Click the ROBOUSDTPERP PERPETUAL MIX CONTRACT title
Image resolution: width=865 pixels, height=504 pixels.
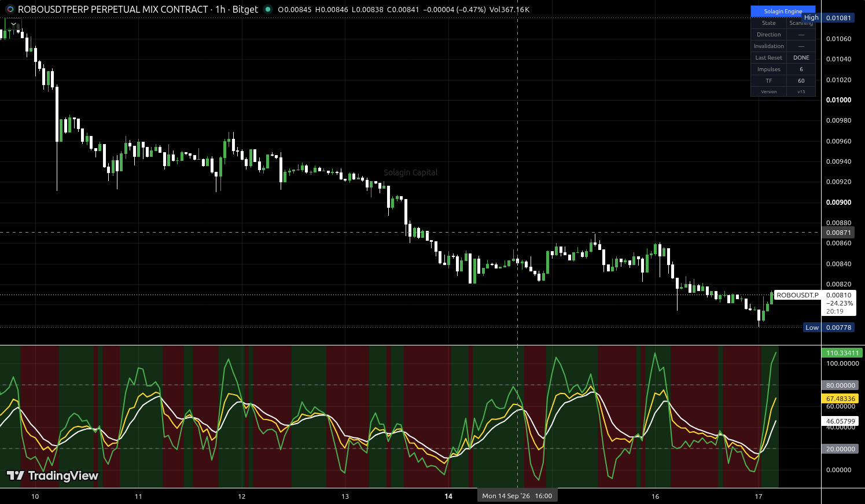113,9
